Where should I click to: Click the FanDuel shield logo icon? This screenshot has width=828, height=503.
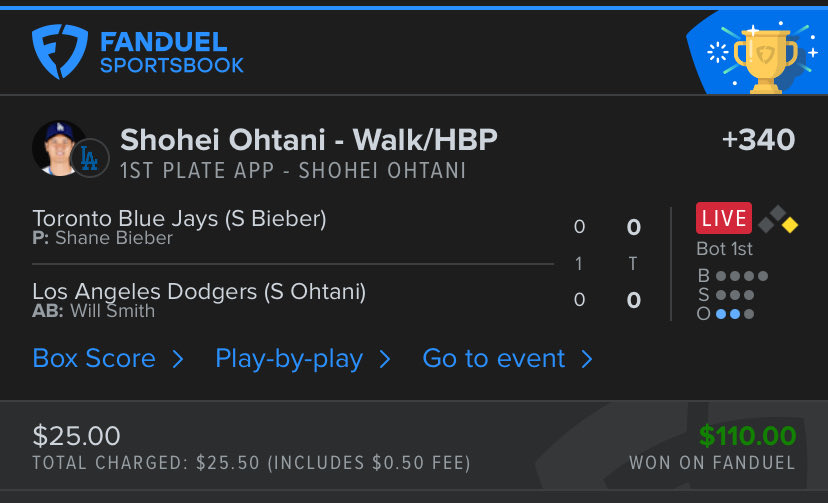(60, 51)
